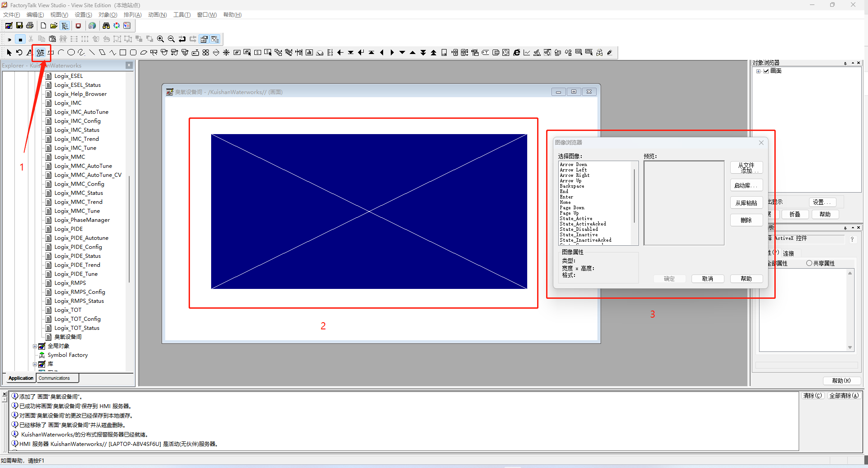Click the 折叠 button in Object Explorer
This screenshot has height=468, width=868.
pos(795,214)
